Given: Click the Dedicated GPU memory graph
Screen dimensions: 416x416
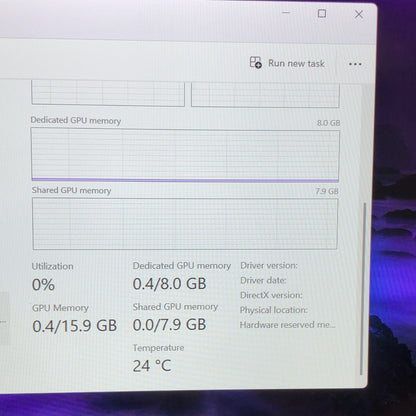Looking at the screenshot, I should pos(185,155).
